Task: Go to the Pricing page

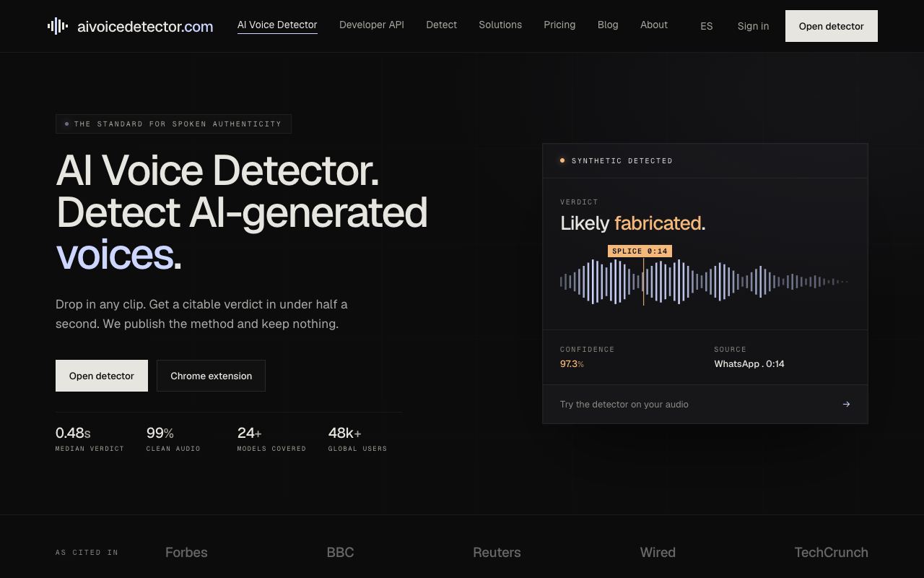Action: click(559, 25)
